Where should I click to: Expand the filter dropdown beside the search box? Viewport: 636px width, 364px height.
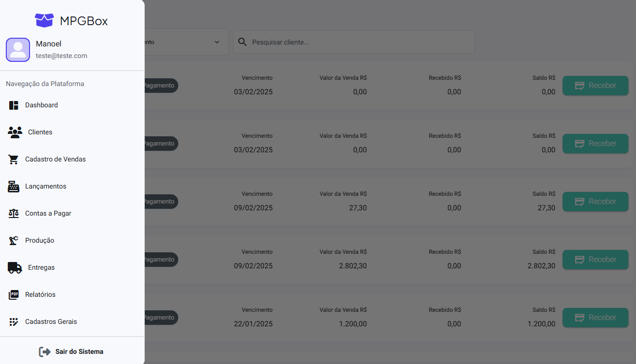tap(216, 42)
